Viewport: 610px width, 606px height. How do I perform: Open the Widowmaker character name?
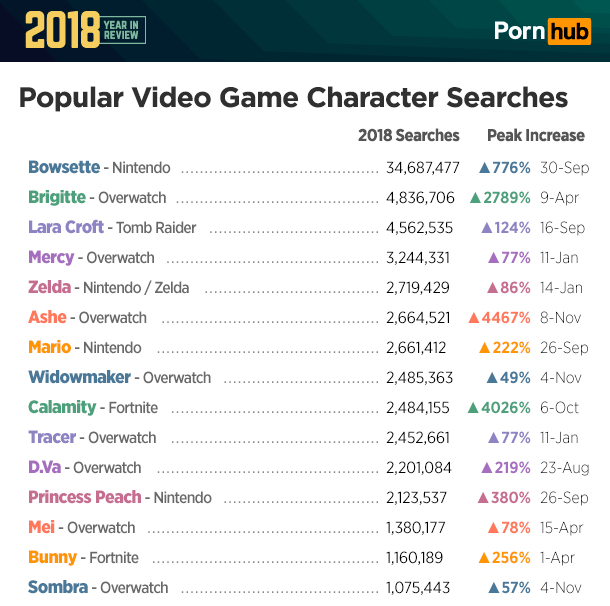[x=79, y=378]
